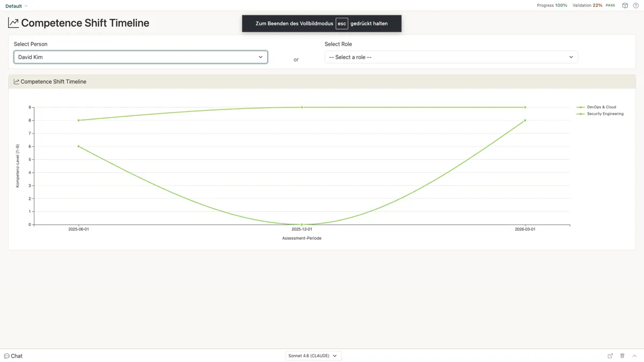The image size is (644, 362).
Task: Open the Chat panel
Action: (13, 356)
